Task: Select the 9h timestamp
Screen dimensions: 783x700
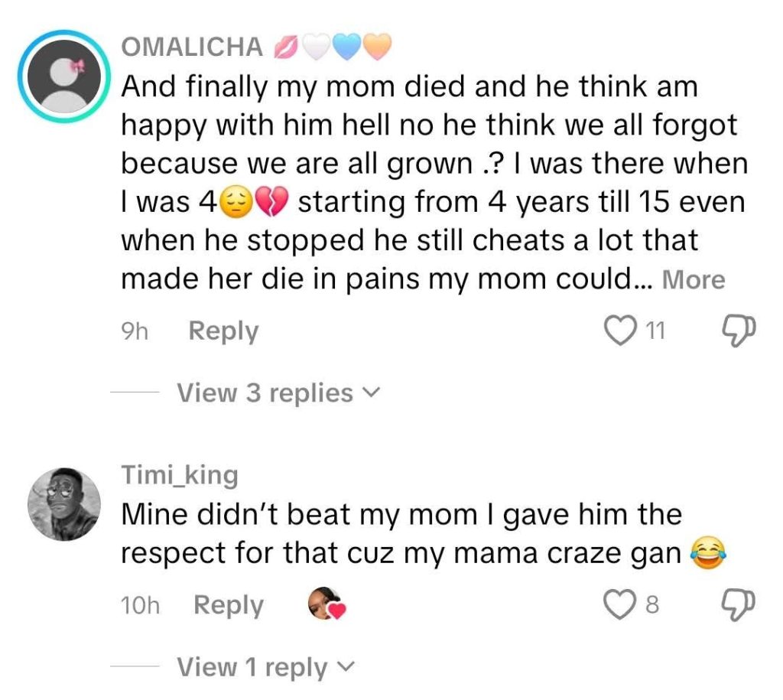Action: [x=135, y=330]
